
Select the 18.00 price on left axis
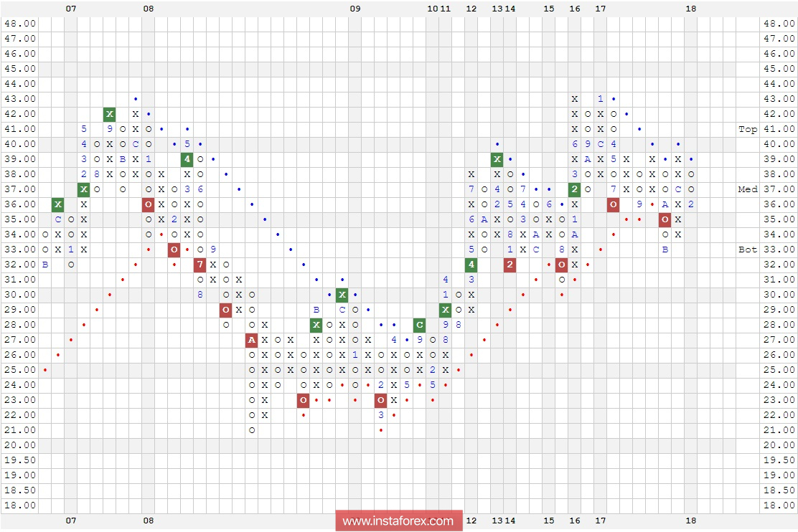coord(20,505)
